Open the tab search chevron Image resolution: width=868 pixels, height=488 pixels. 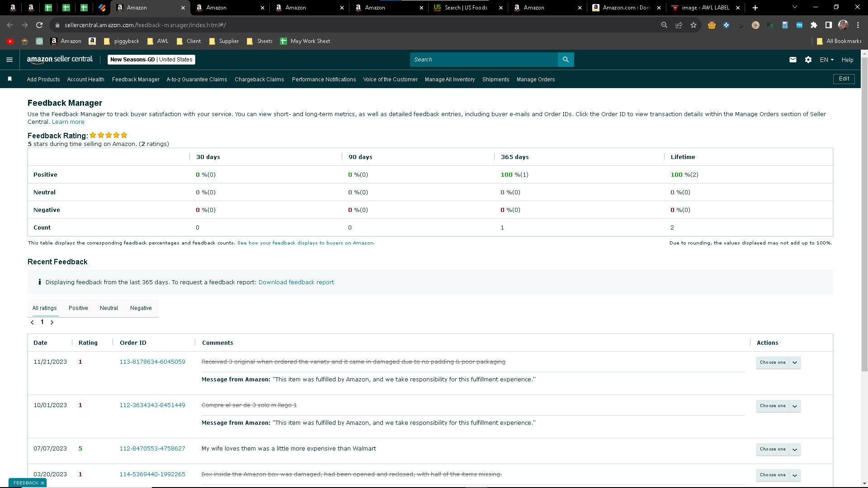tap(794, 7)
